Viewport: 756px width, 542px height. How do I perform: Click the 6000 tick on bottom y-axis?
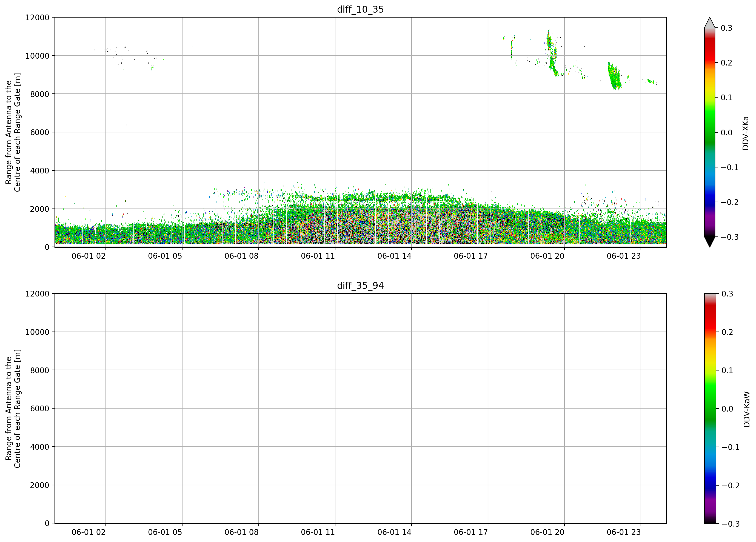click(x=40, y=408)
